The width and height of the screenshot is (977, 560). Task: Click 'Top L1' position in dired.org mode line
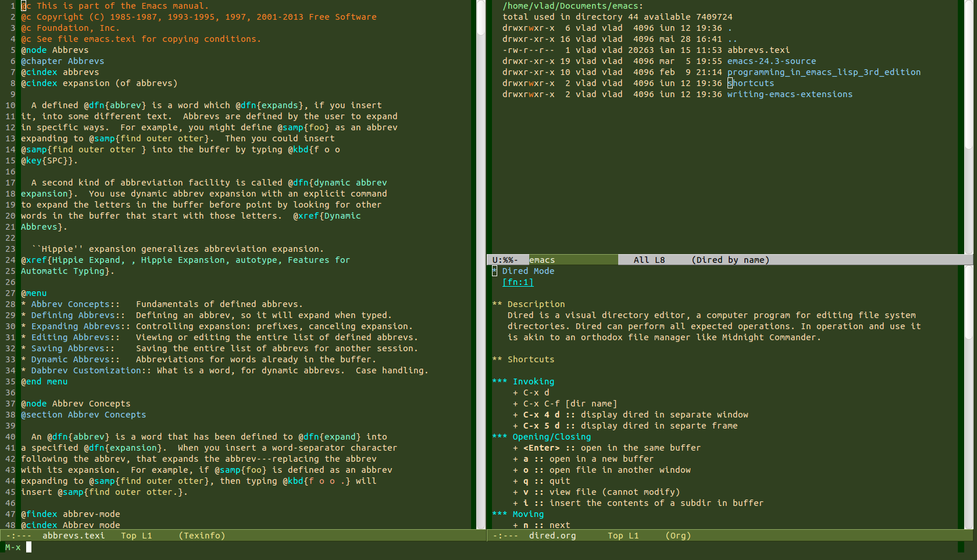(x=623, y=536)
